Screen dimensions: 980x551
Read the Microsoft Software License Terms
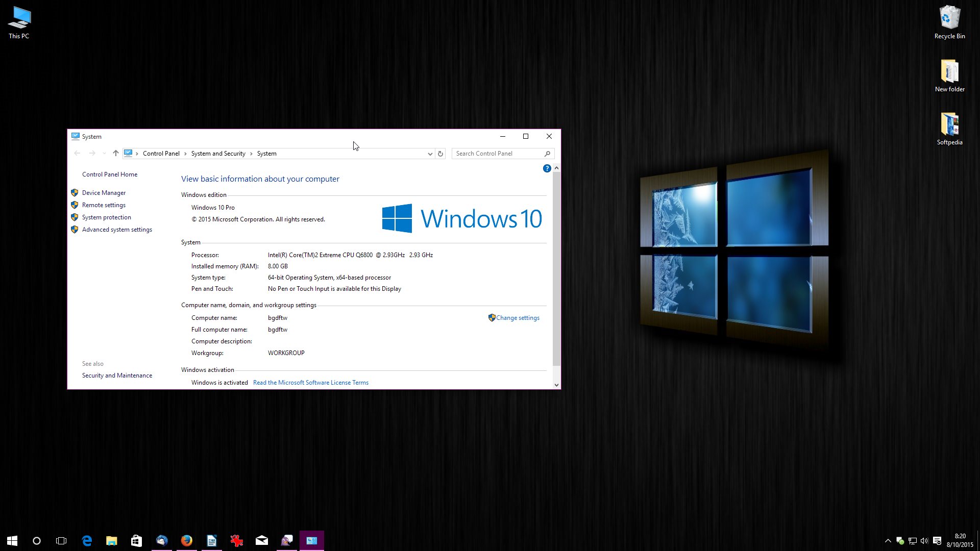point(310,383)
